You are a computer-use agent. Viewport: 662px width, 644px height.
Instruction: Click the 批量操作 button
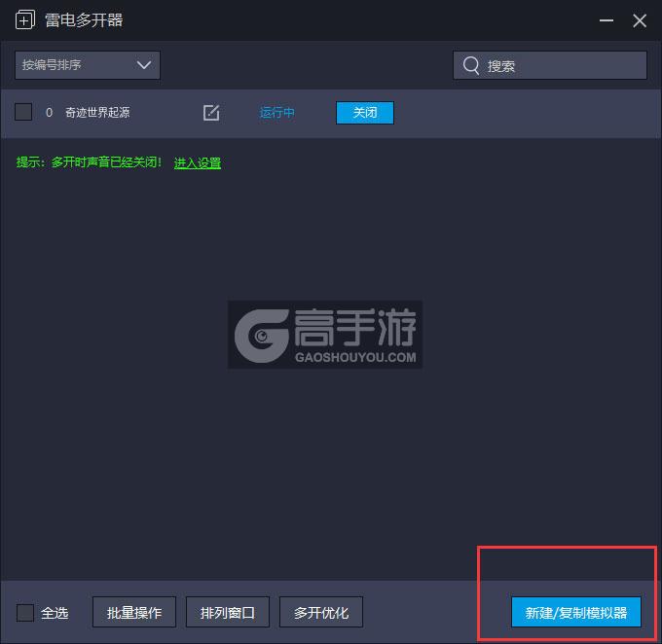pyautogui.click(x=134, y=612)
